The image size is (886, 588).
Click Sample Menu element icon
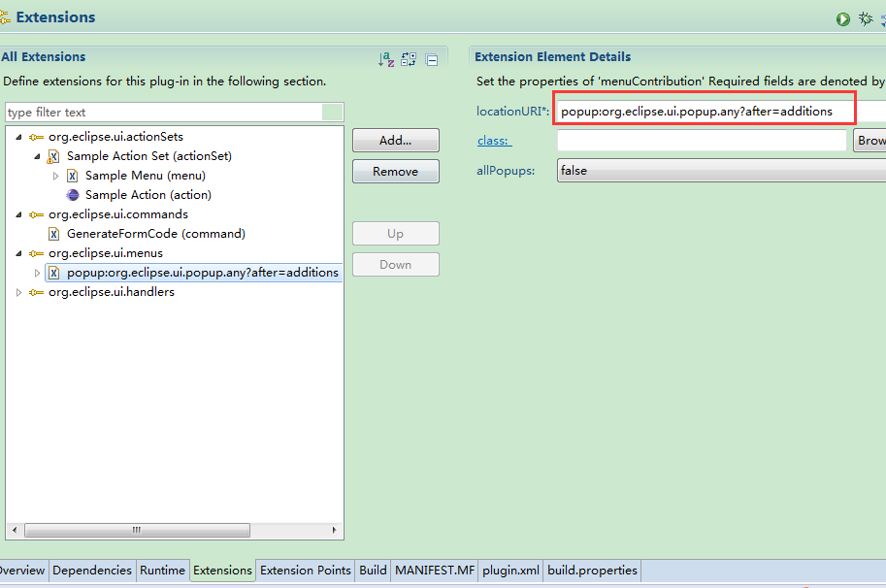tap(73, 176)
